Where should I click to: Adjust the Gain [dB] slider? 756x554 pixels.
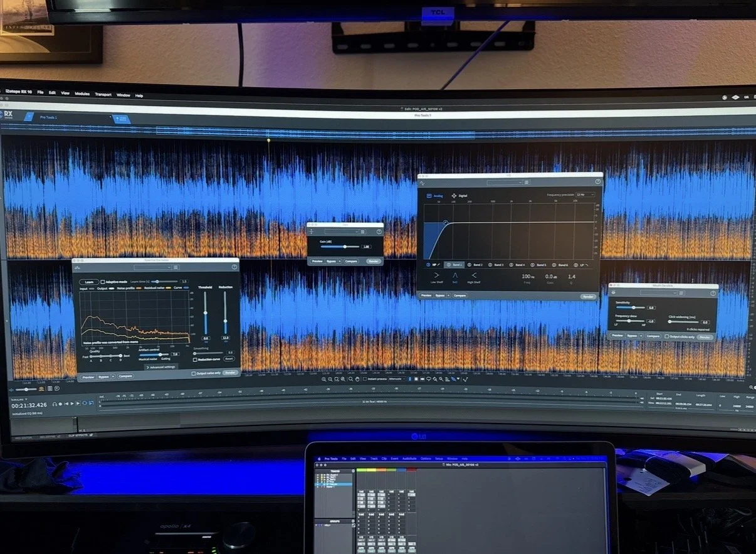[340, 247]
